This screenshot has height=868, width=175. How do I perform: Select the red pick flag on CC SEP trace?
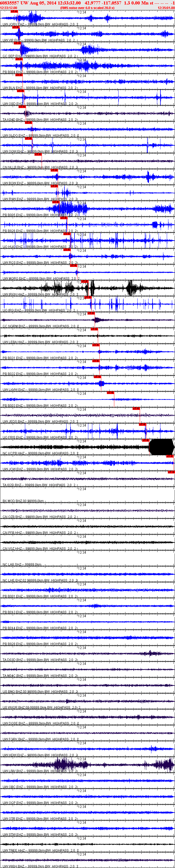tap(17, 43)
